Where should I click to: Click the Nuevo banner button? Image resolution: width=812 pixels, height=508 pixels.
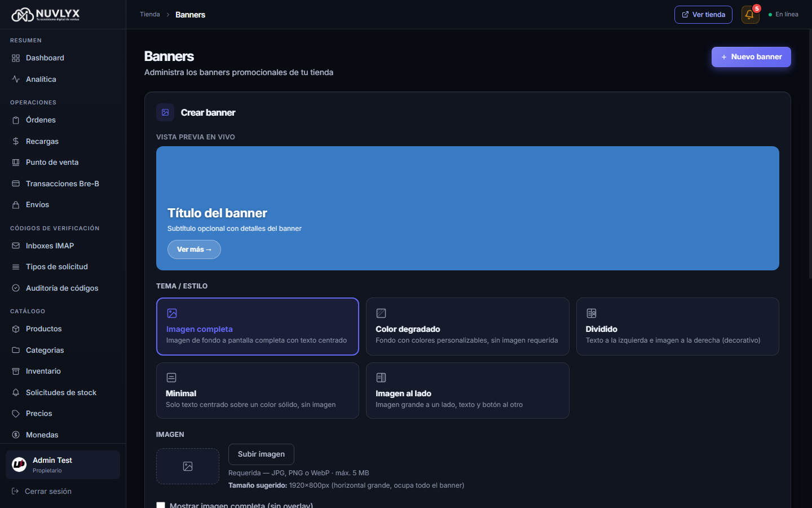coord(751,57)
